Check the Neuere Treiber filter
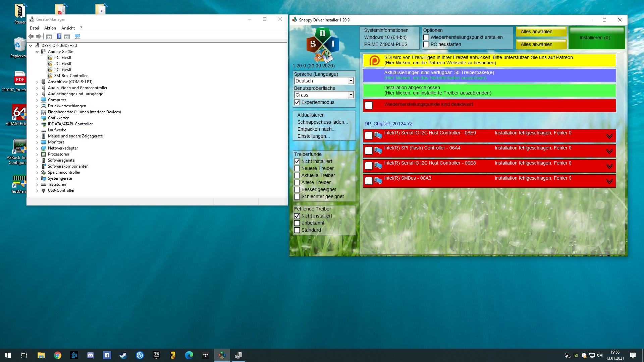 click(297, 168)
